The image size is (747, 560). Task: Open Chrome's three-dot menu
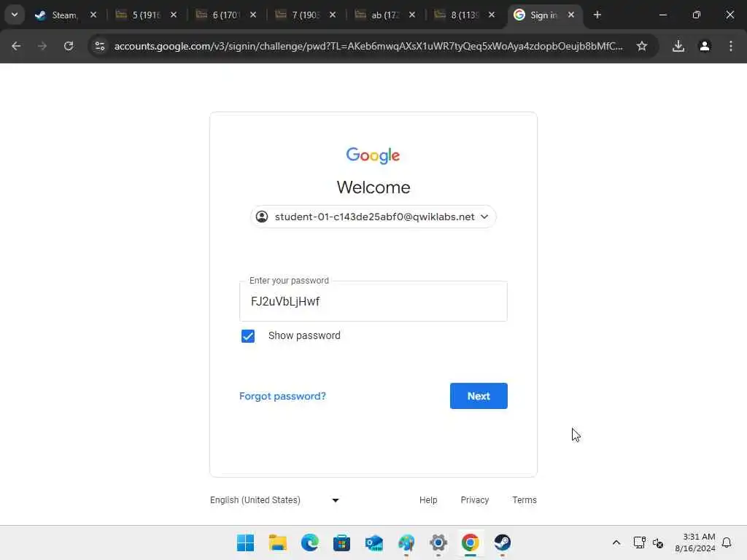731,46
